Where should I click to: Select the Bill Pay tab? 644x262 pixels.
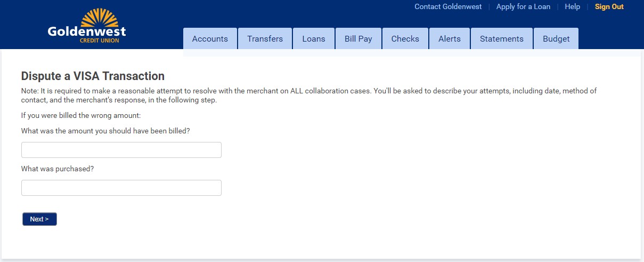coord(358,39)
